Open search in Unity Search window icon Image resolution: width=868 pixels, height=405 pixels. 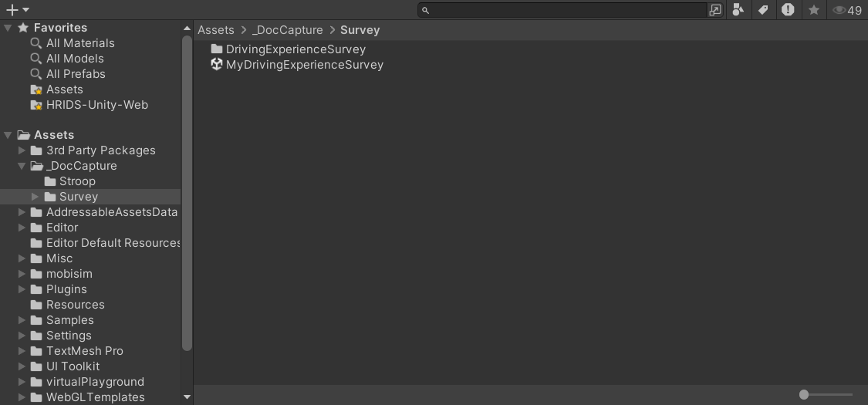(715, 10)
